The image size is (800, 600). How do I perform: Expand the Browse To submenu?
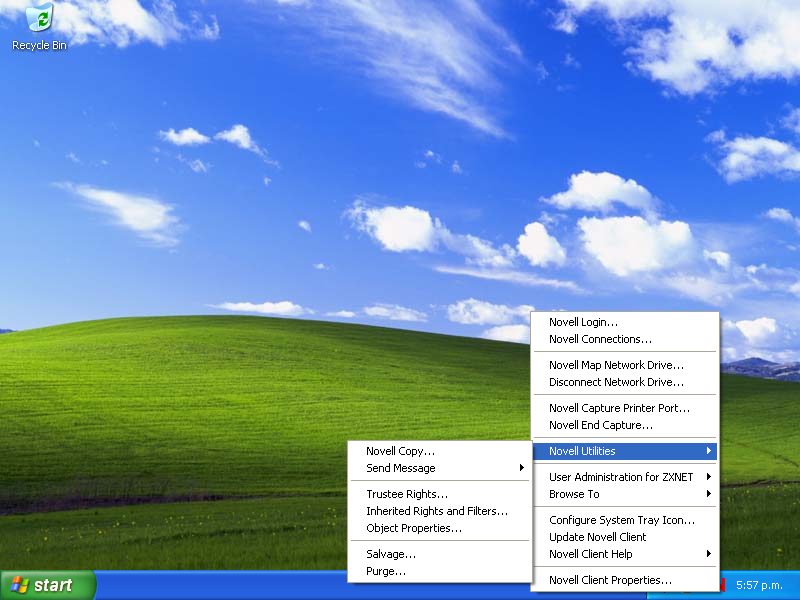coord(624,494)
